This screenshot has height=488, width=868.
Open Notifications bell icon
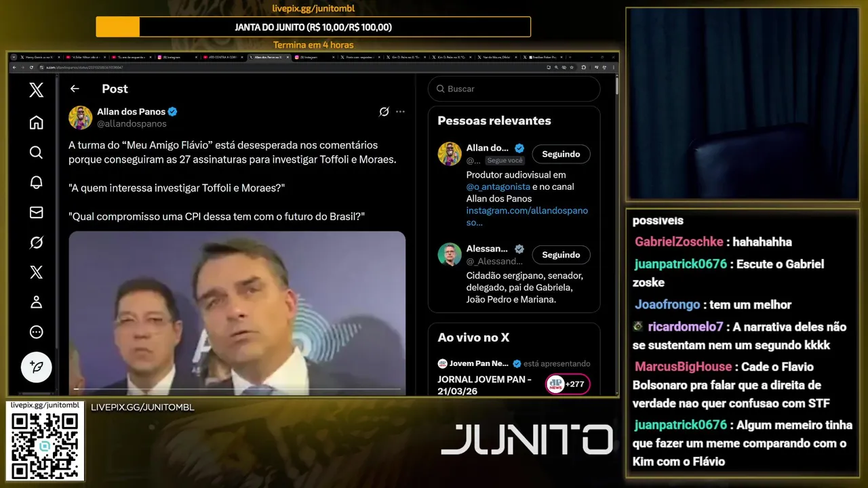(x=37, y=182)
